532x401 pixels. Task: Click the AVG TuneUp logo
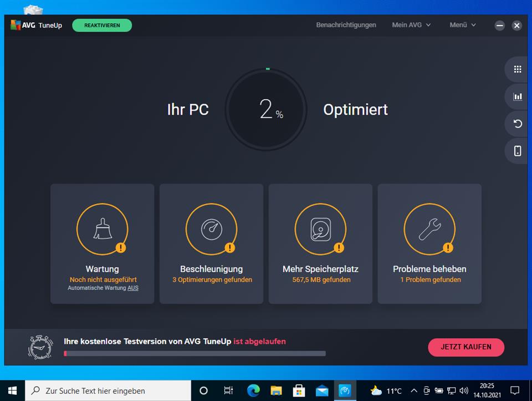[x=37, y=25]
